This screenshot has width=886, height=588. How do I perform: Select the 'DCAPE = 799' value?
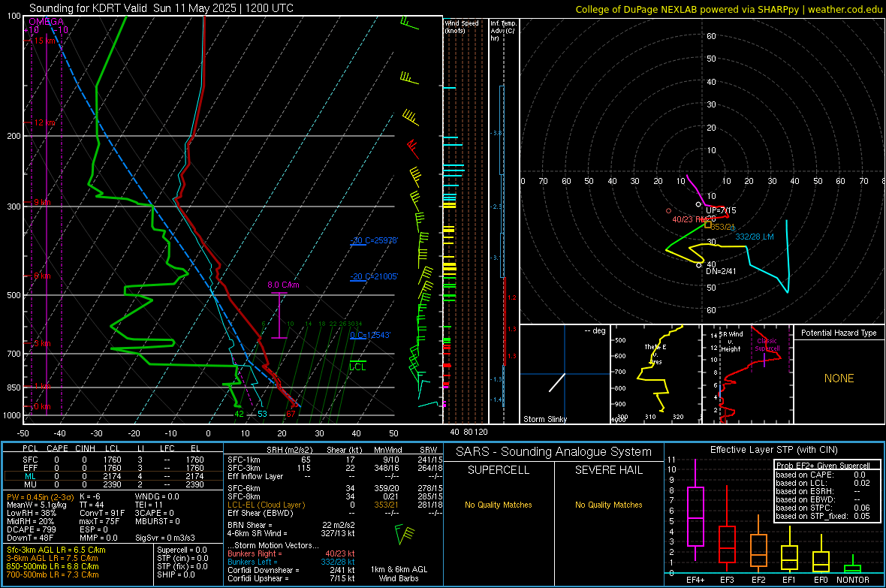point(30,529)
